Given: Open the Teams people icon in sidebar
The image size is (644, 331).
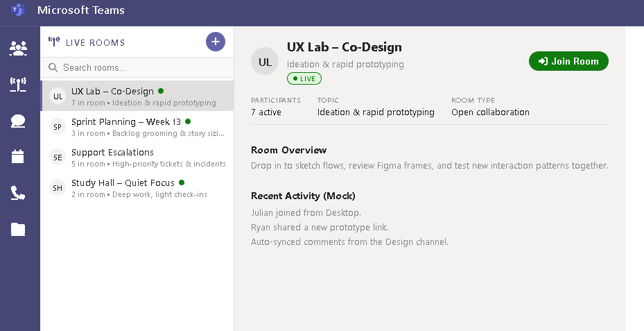Looking at the screenshot, I should pos(18,48).
